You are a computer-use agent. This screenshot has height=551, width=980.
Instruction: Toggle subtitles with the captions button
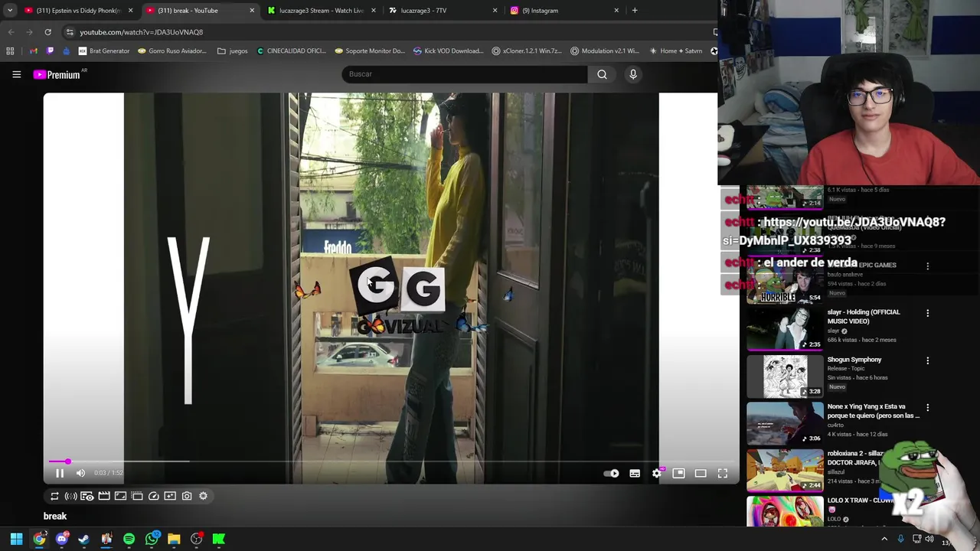[x=635, y=474]
